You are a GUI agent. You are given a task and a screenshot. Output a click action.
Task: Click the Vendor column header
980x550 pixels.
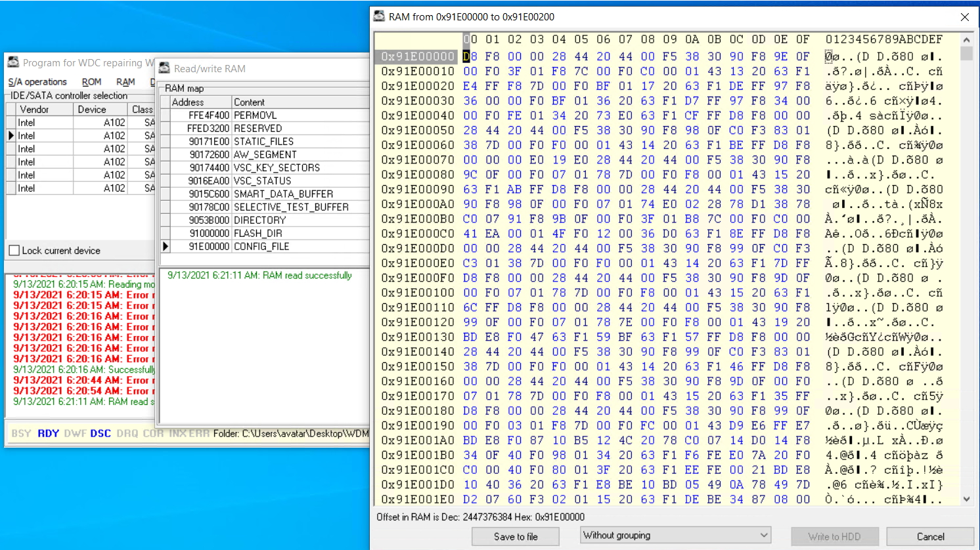tap(45, 110)
